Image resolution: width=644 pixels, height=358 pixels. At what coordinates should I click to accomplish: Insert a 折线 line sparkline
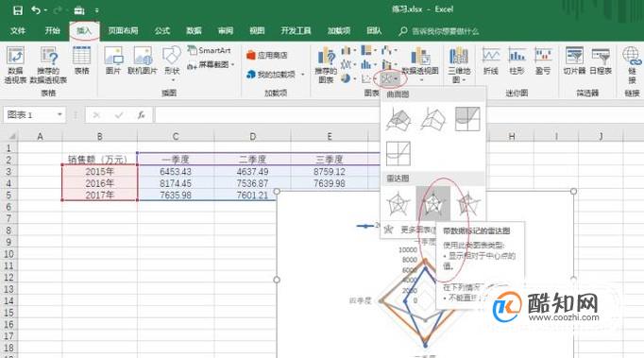click(491, 61)
